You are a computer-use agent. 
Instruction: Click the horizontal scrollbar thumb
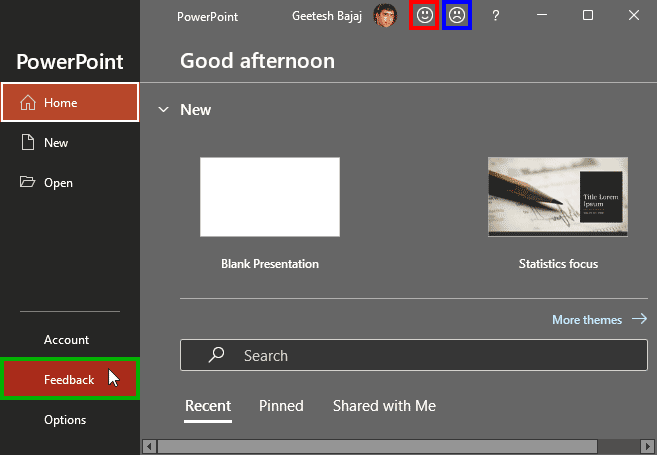point(377,446)
